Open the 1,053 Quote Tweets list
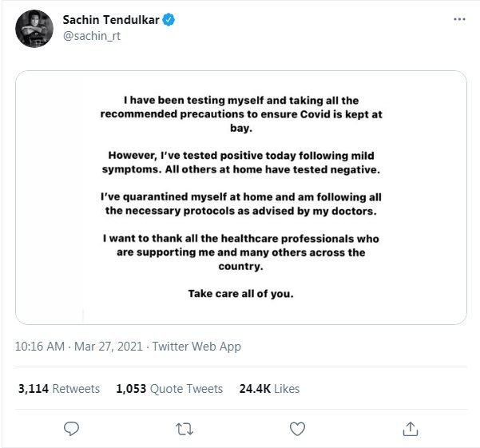Image resolution: width=480 pixels, height=448 pixels. (169, 389)
